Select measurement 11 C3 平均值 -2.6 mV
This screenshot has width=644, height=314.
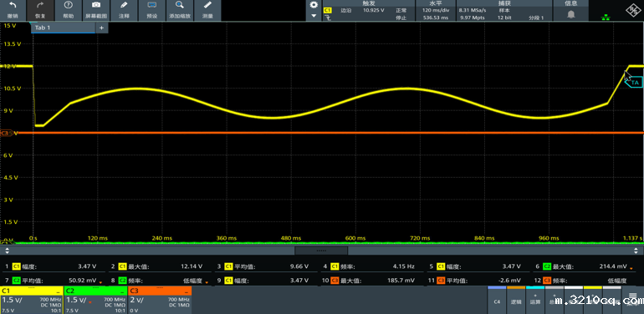tap(478, 281)
